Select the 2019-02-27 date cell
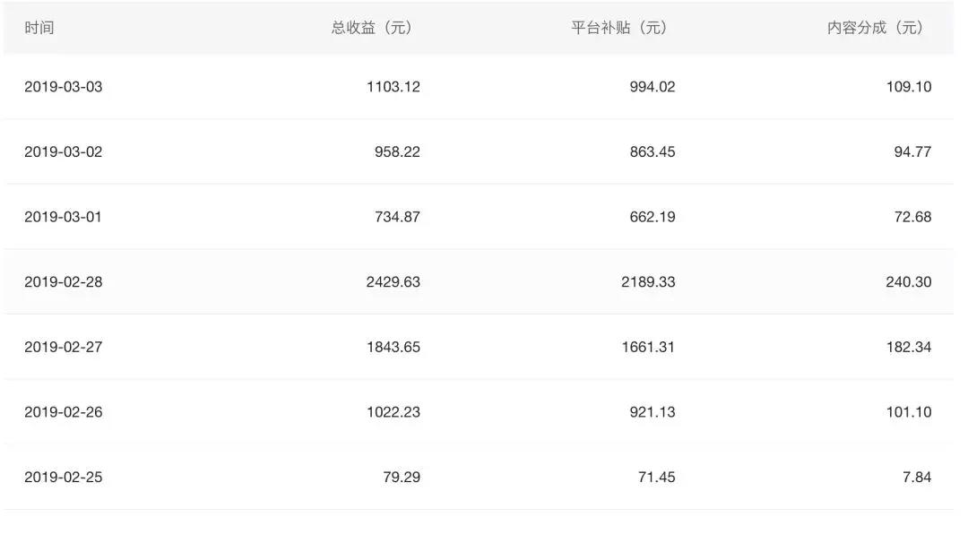The image size is (968, 560). (x=64, y=347)
